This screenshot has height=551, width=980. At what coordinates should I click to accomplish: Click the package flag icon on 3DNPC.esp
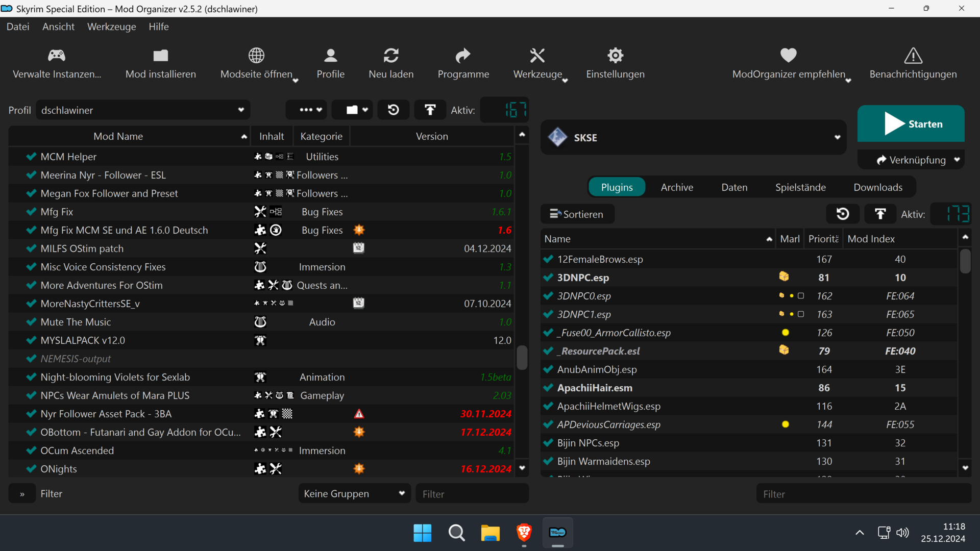(784, 277)
